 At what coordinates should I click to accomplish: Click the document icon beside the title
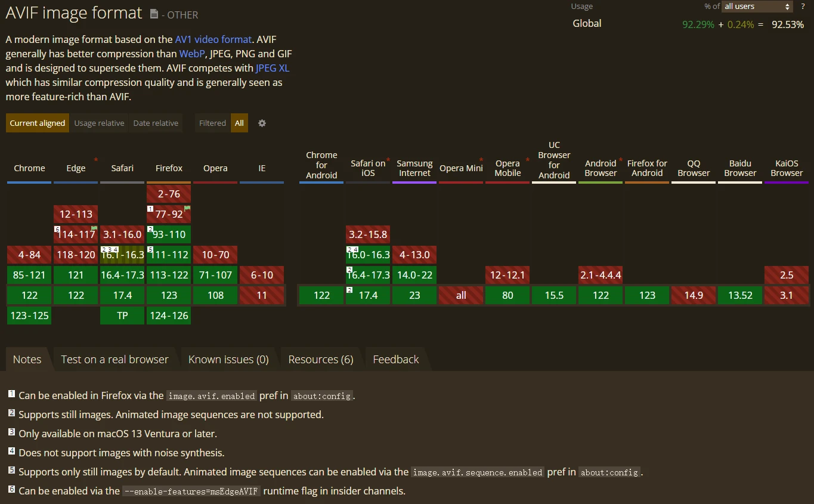coord(154,14)
